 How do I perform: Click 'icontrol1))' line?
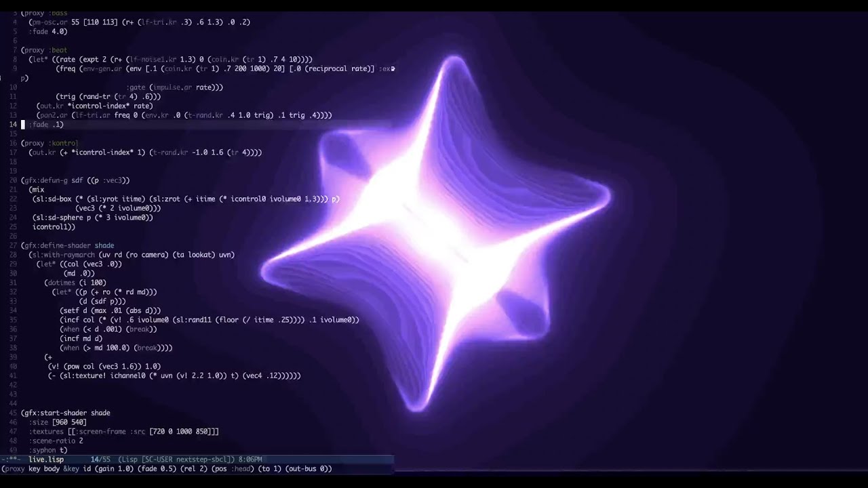click(54, 227)
